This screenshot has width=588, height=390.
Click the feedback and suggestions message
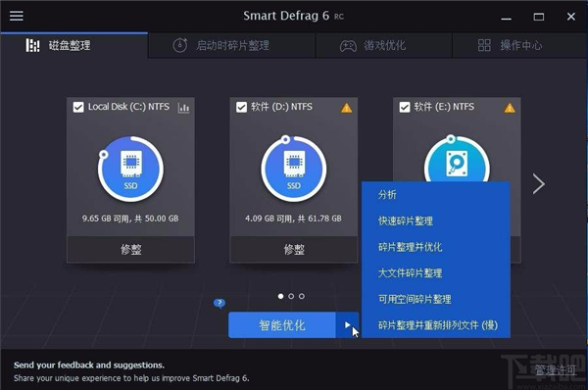click(131, 371)
